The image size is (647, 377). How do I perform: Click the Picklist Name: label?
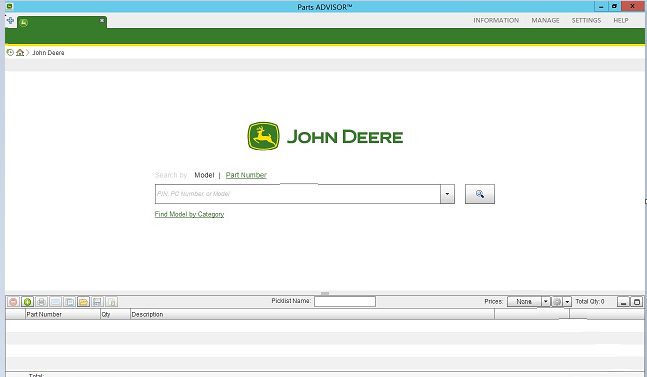coord(291,301)
